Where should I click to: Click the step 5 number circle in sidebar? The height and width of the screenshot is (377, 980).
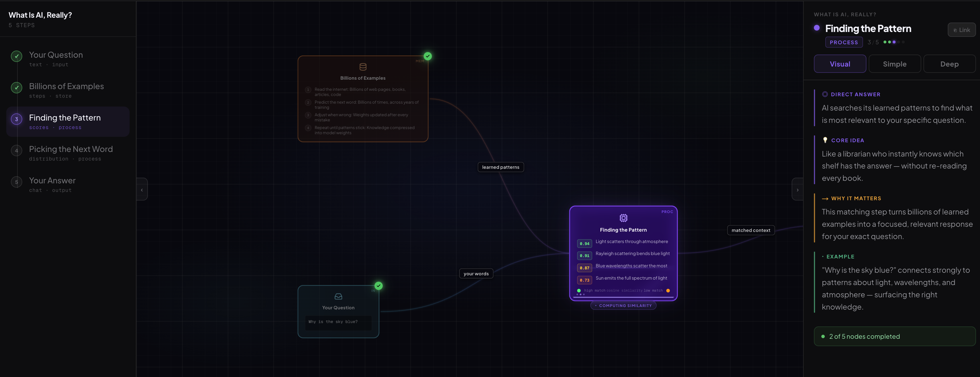point(16,182)
